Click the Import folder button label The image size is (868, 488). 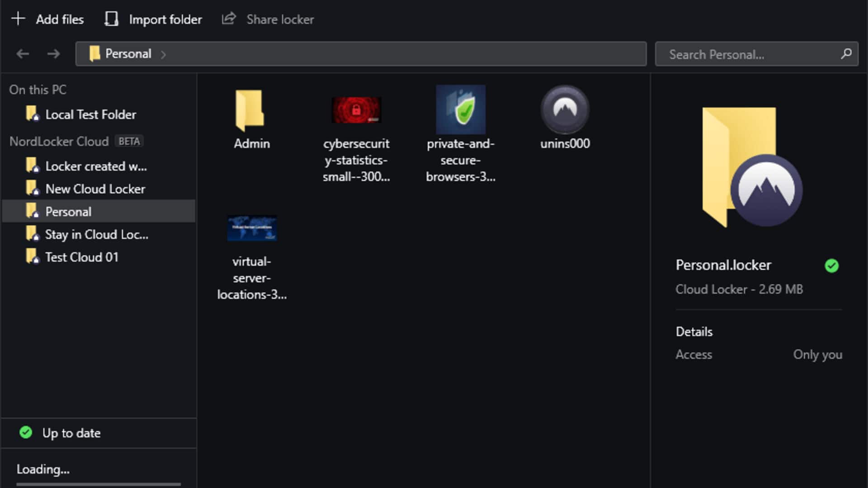[165, 19]
